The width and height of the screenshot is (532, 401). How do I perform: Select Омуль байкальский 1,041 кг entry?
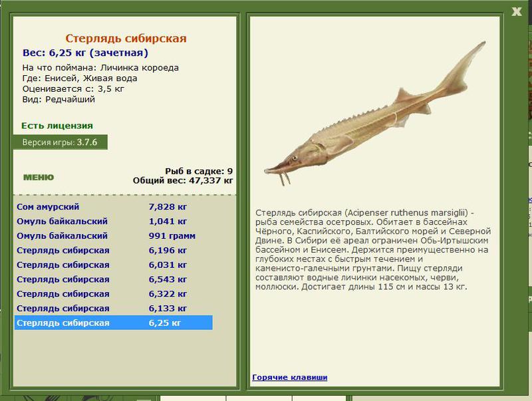pyautogui.click(x=113, y=221)
